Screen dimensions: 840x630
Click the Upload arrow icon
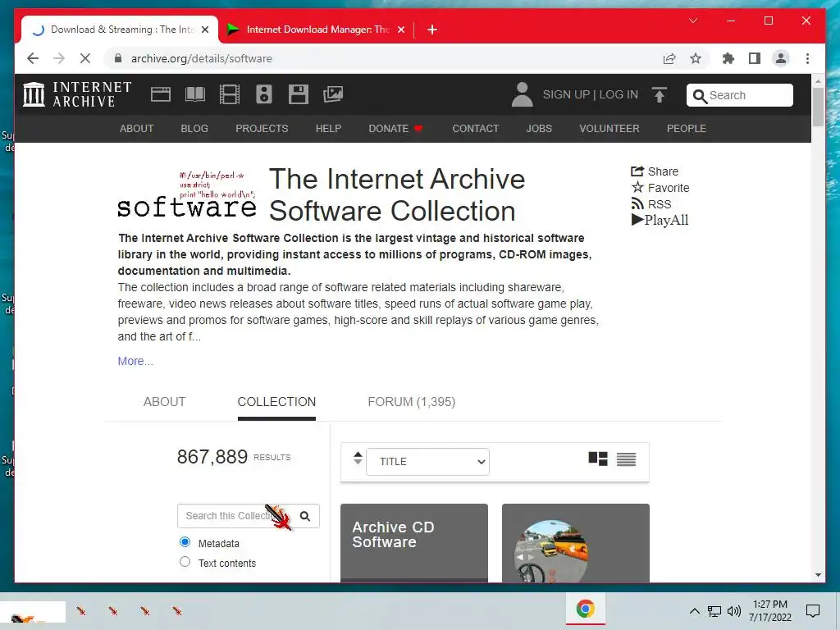(660, 94)
